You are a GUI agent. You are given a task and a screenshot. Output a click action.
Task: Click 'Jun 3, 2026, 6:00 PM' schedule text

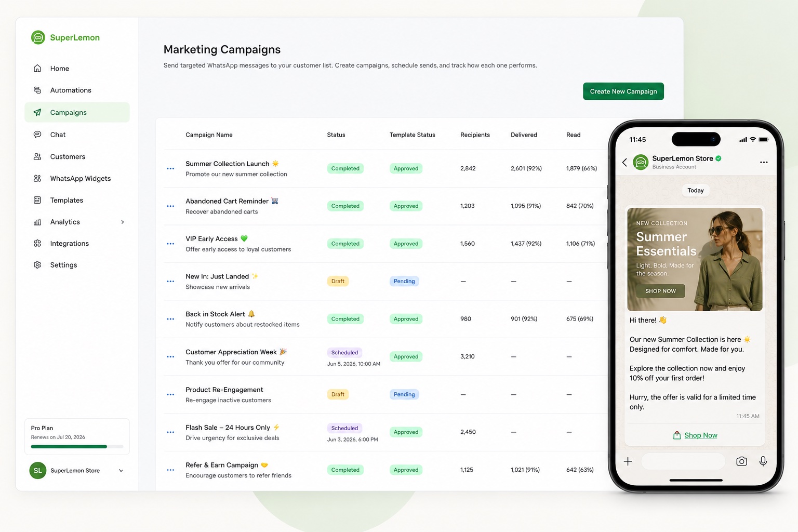click(x=353, y=440)
